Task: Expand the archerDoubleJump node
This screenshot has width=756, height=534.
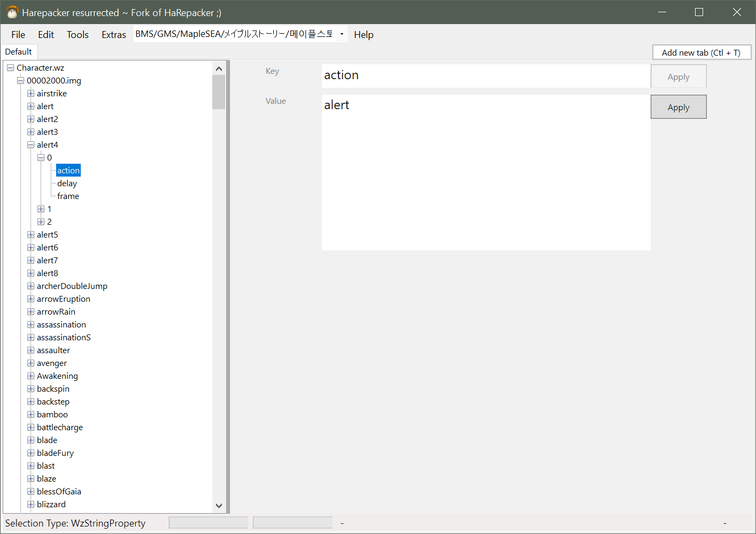Action: pyautogui.click(x=30, y=286)
